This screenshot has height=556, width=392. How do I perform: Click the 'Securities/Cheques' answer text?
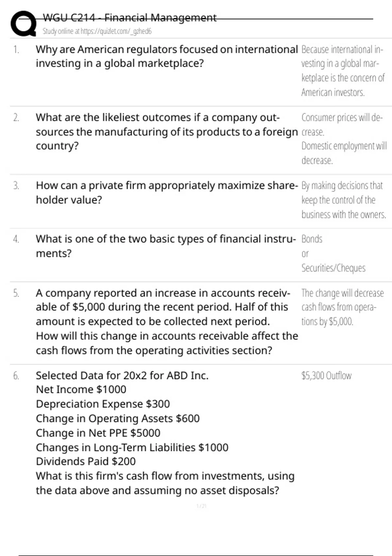[333, 268]
